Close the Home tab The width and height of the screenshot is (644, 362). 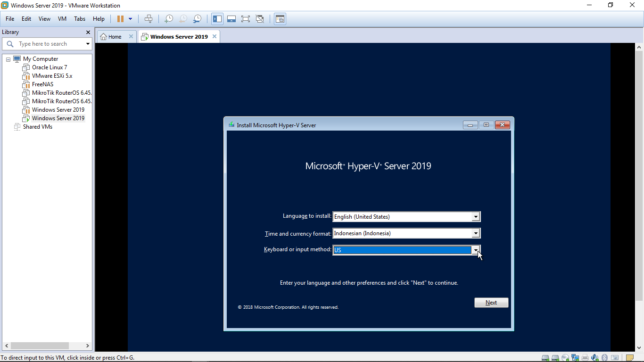coord(131,36)
